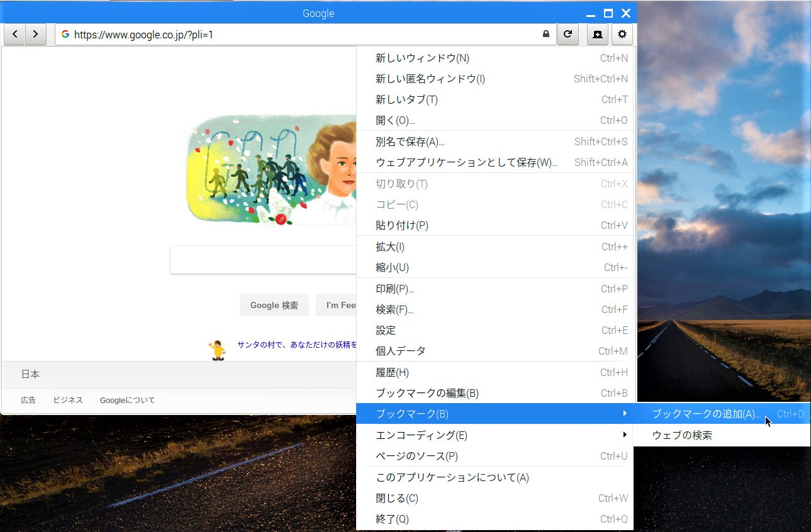Viewport: 811px width, 532px height.
Task: Choose このアプリケーションについて(A)
Action: point(495,478)
